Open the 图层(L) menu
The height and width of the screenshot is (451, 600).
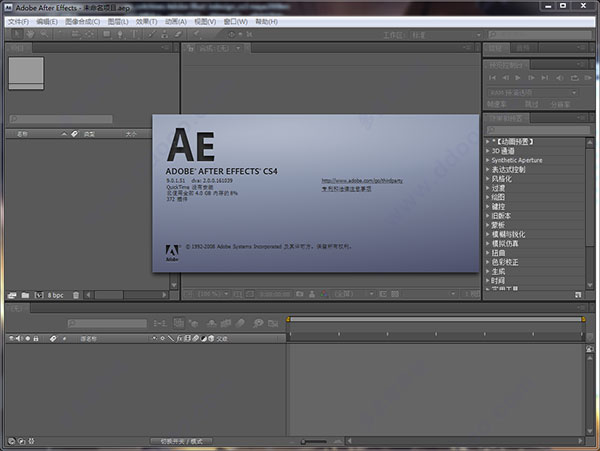tap(118, 22)
